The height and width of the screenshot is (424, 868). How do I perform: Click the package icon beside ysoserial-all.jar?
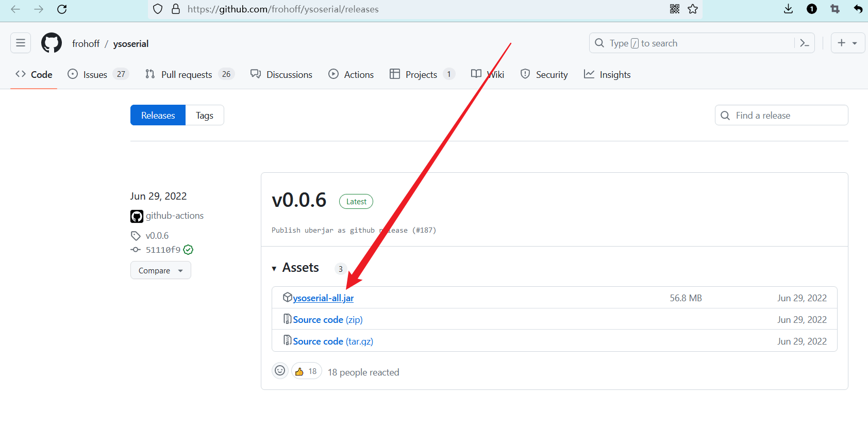[288, 297]
